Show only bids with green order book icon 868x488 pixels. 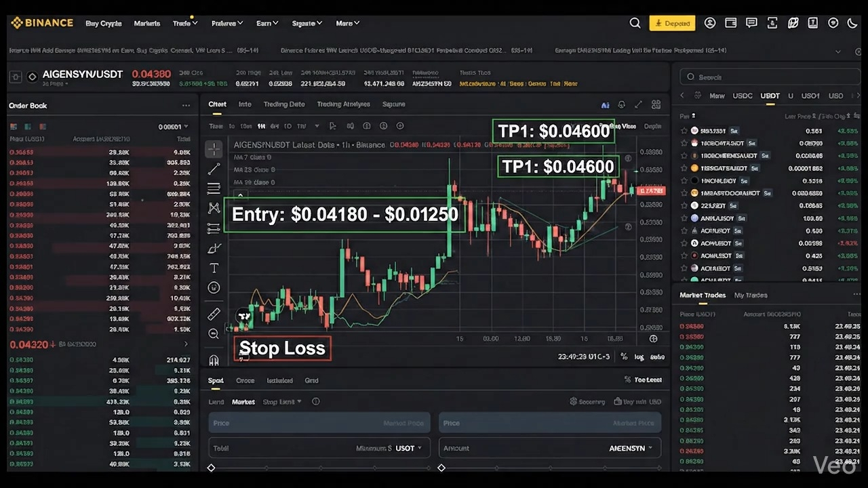[28, 127]
